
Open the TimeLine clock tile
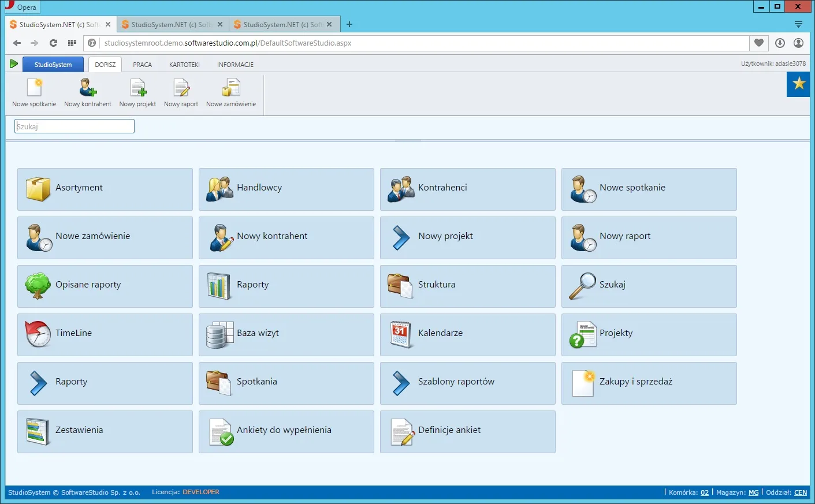click(105, 335)
